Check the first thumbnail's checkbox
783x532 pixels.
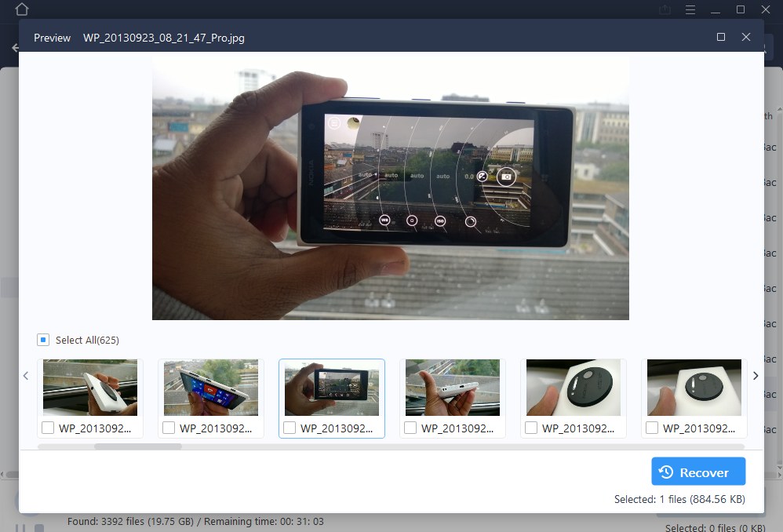point(48,428)
